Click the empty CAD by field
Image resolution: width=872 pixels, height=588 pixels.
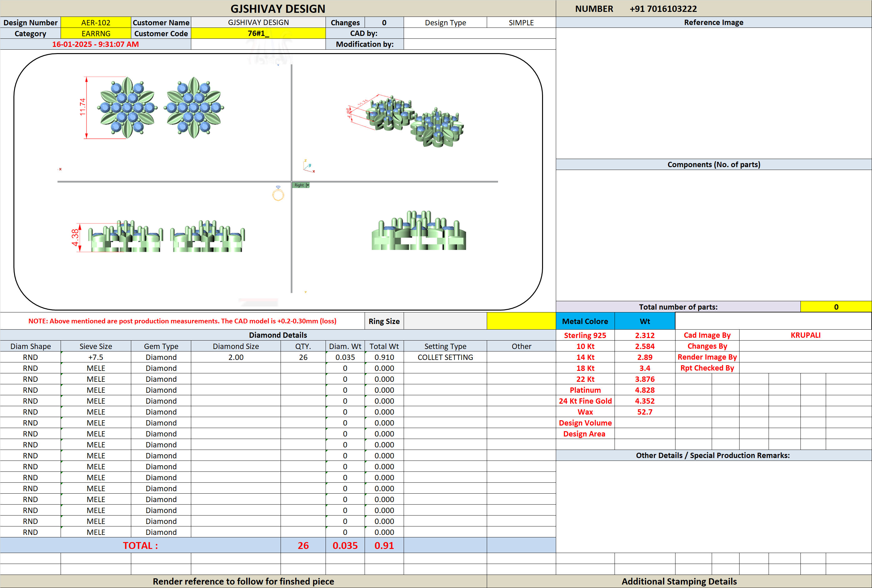(480, 33)
